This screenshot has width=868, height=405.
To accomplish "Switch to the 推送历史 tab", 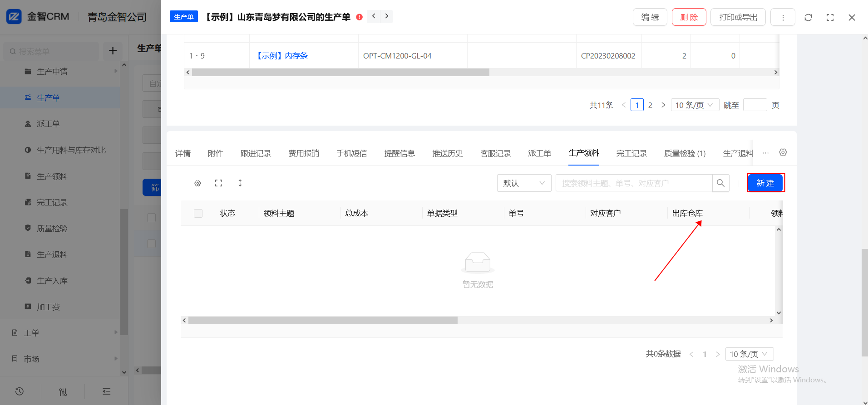I will 448,153.
